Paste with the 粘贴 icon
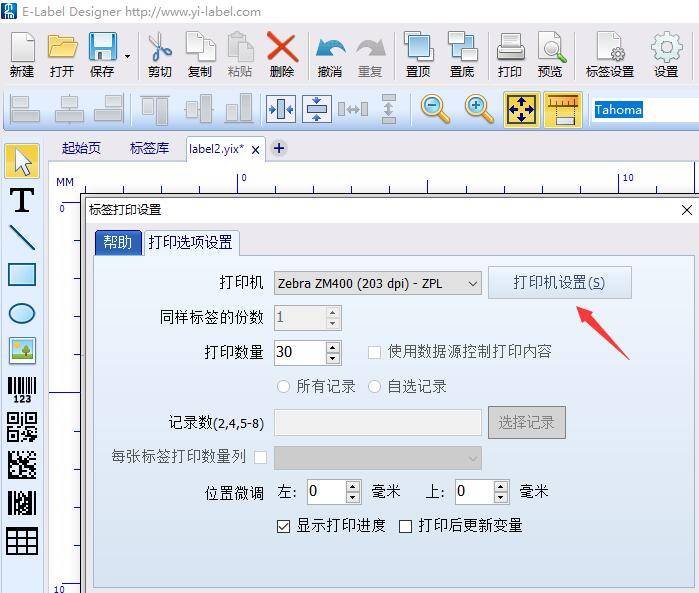This screenshot has height=593, width=699. click(240, 54)
